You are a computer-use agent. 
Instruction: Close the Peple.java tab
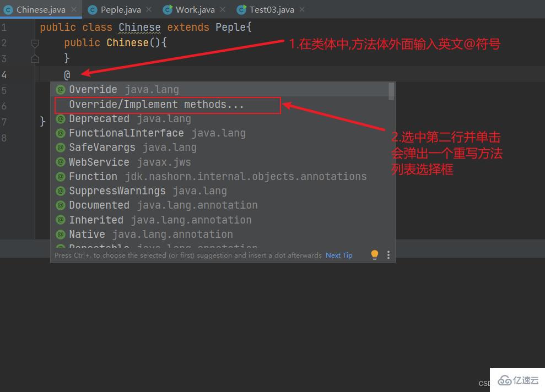pos(149,10)
